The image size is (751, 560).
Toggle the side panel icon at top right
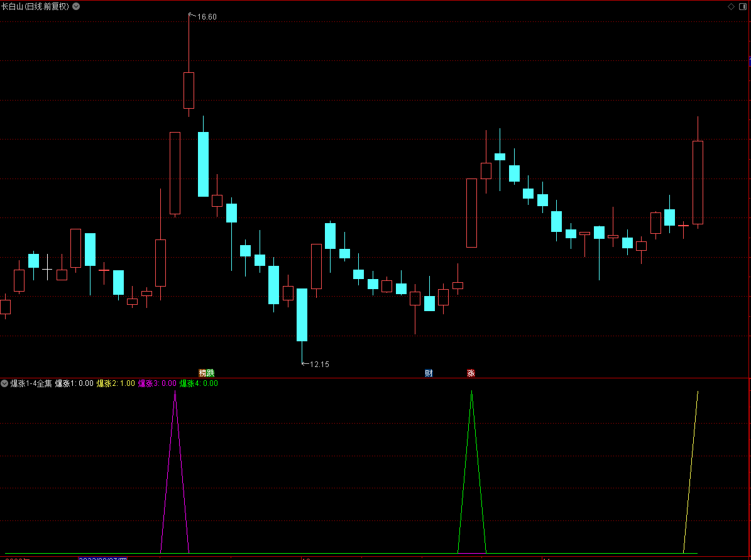[x=743, y=7]
